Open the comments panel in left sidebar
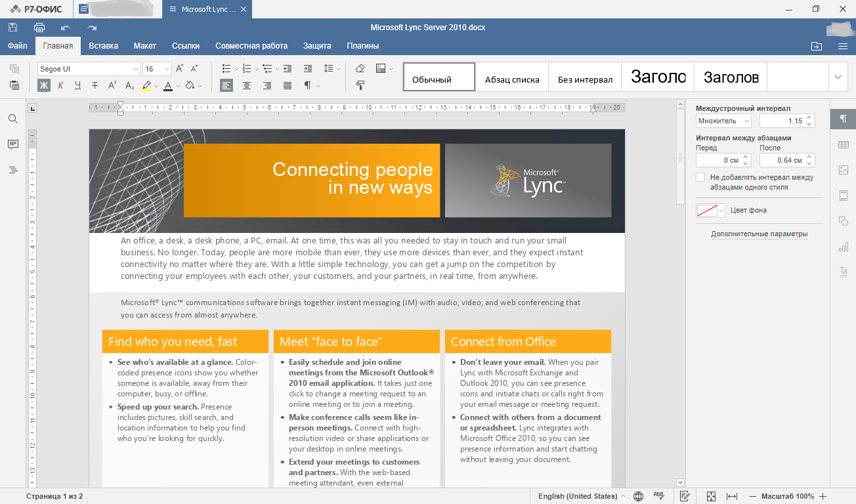The width and height of the screenshot is (856, 504). 13,144
